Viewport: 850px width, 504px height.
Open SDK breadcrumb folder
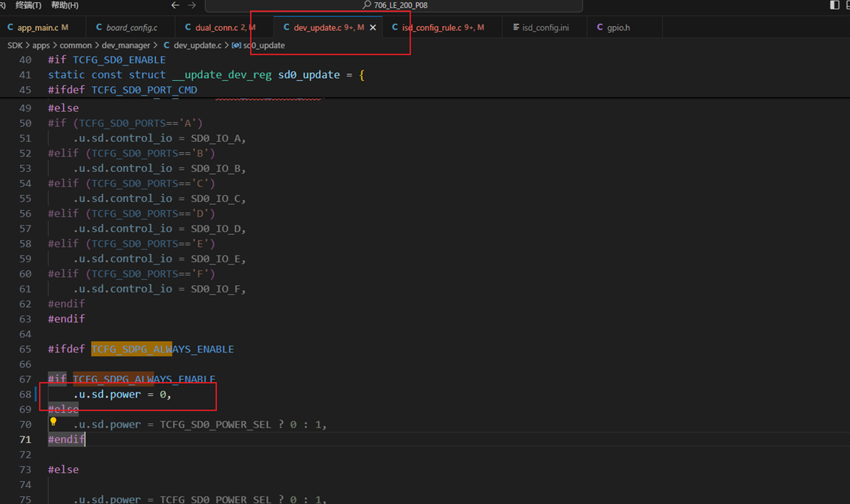[15, 46]
